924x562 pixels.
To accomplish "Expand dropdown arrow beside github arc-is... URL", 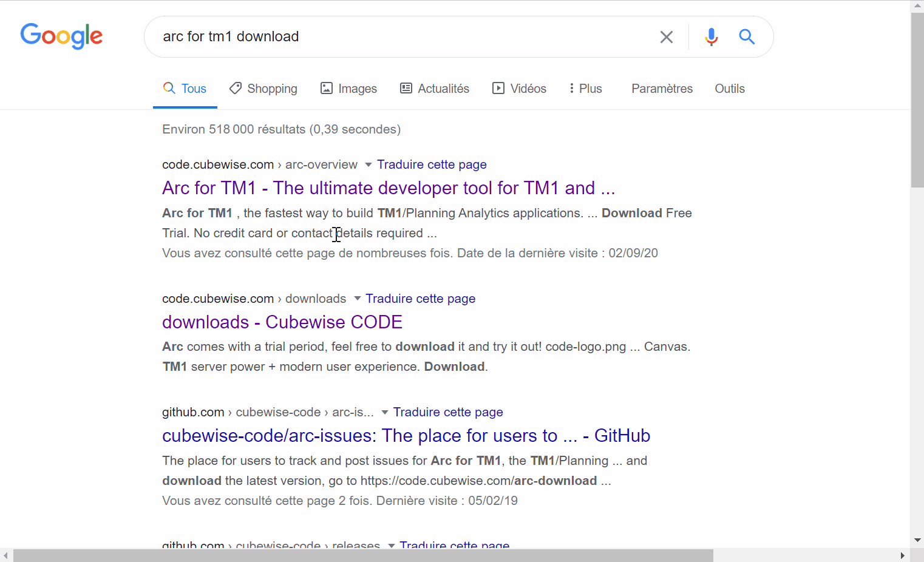I will point(384,413).
